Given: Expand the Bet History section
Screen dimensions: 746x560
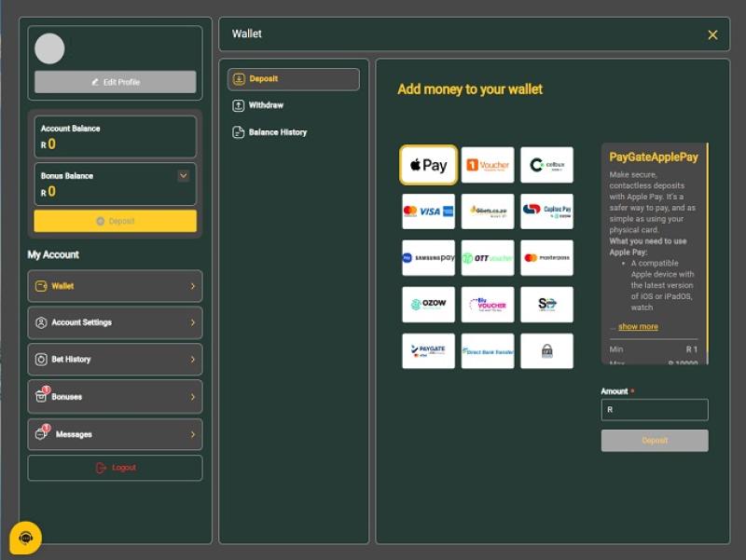Looking at the screenshot, I should [x=115, y=360].
